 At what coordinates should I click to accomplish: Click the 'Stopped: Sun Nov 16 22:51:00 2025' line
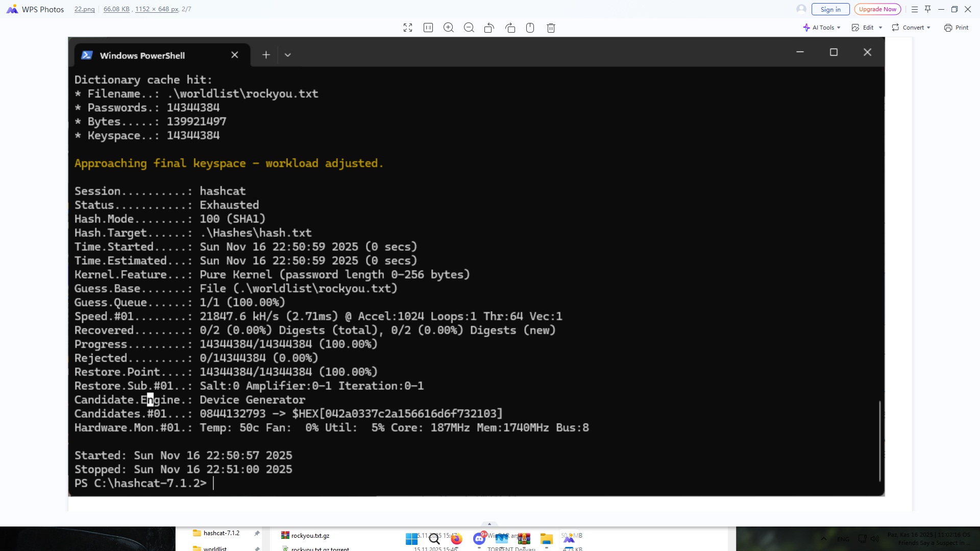point(183,469)
